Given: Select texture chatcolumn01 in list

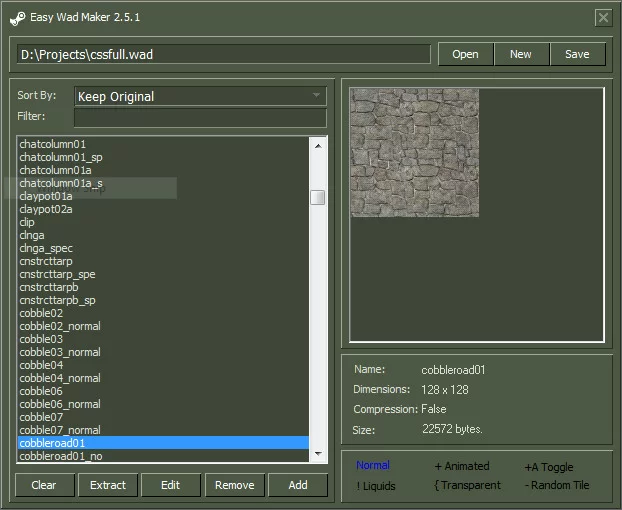Looking at the screenshot, I should point(53,144).
